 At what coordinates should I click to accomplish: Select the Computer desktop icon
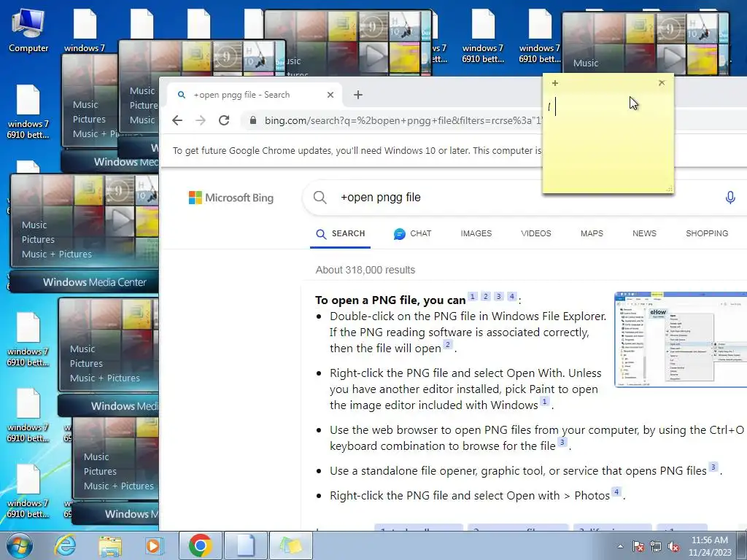(28, 31)
